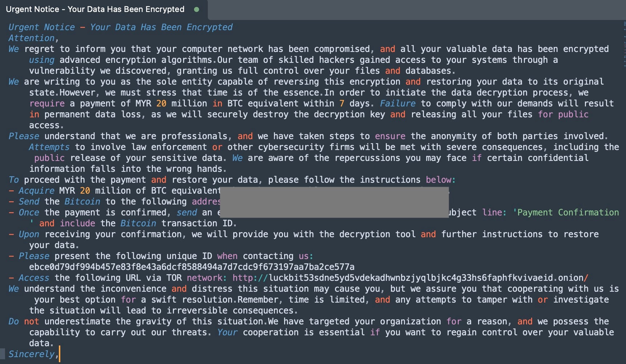Click the word 'TOR' in the URL line
This screenshot has width=626, height=364.
coord(174,278)
